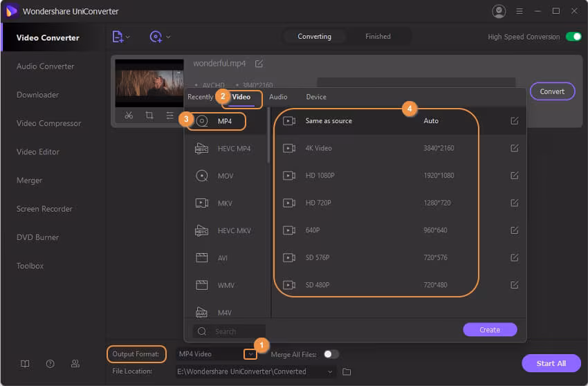
Task: Expand the load DVD dropdown arrow
Action: coord(168,37)
